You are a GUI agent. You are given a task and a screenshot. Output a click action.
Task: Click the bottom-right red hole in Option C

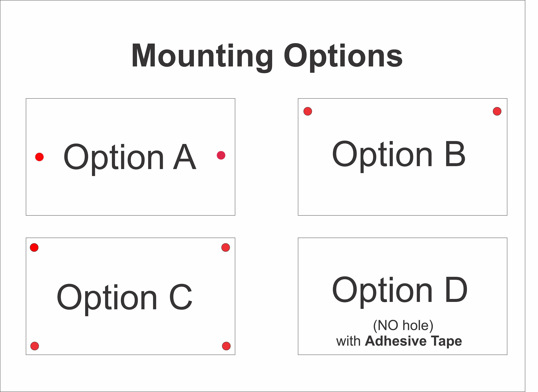[x=226, y=346]
